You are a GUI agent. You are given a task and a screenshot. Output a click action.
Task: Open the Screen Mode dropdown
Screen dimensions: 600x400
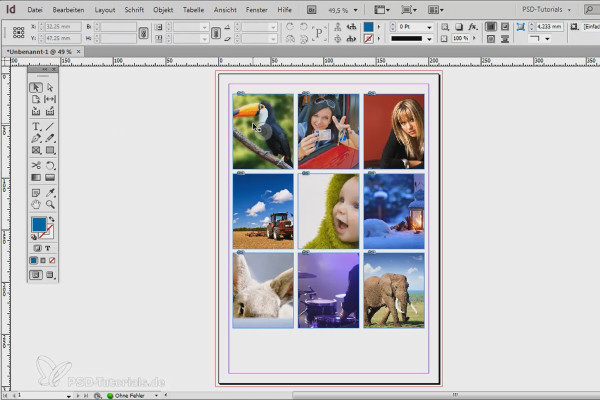[409, 10]
